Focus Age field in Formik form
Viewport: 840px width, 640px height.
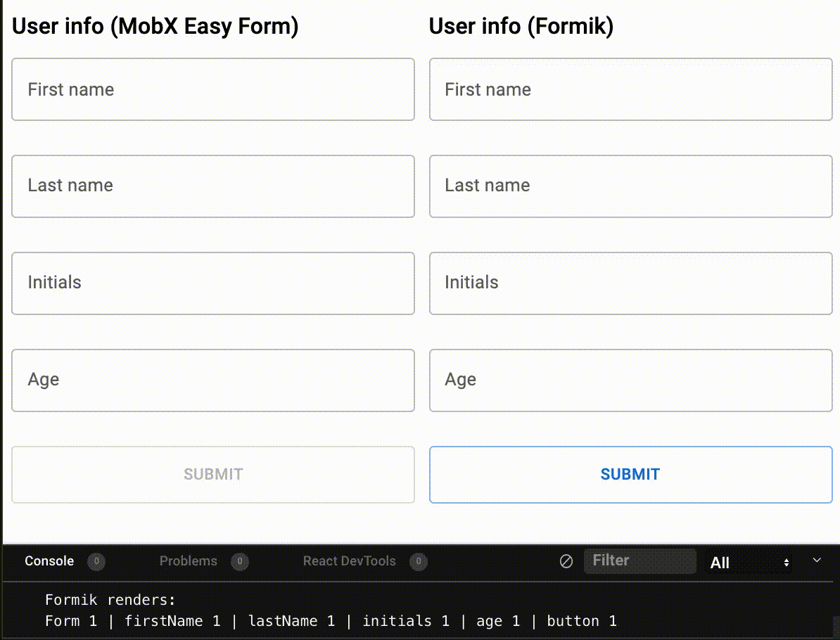pyautogui.click(x=630, y=380)
